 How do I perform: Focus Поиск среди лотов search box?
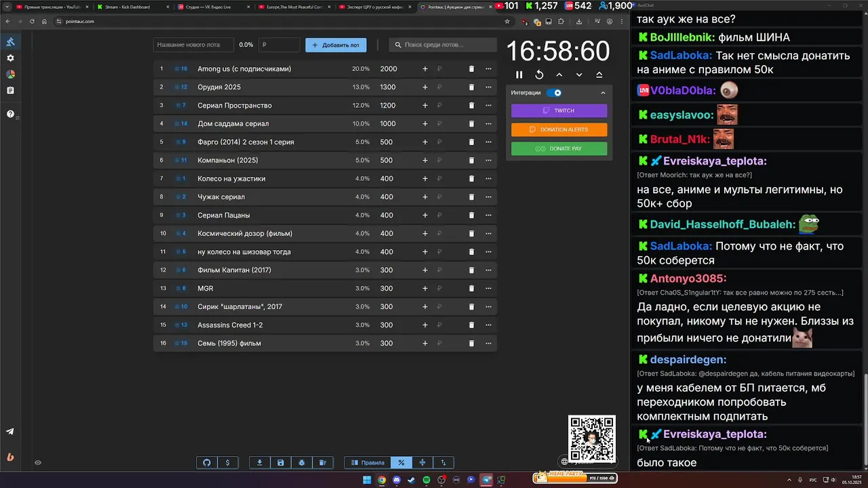pyautogui.click(x=443, y=45)
